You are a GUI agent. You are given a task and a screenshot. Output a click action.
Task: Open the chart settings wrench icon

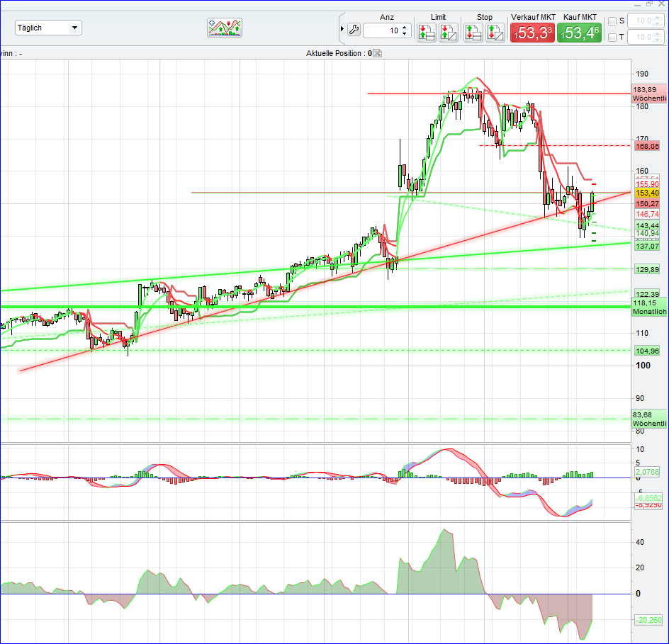coord(352,29)
